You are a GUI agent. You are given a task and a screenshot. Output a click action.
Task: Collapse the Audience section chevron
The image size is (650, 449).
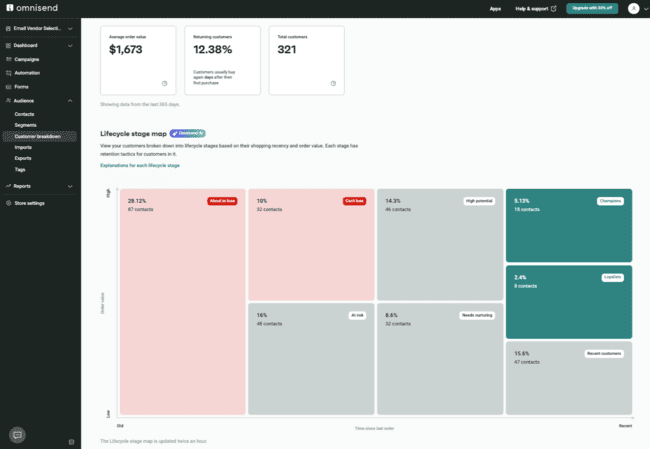click(70, 101)
